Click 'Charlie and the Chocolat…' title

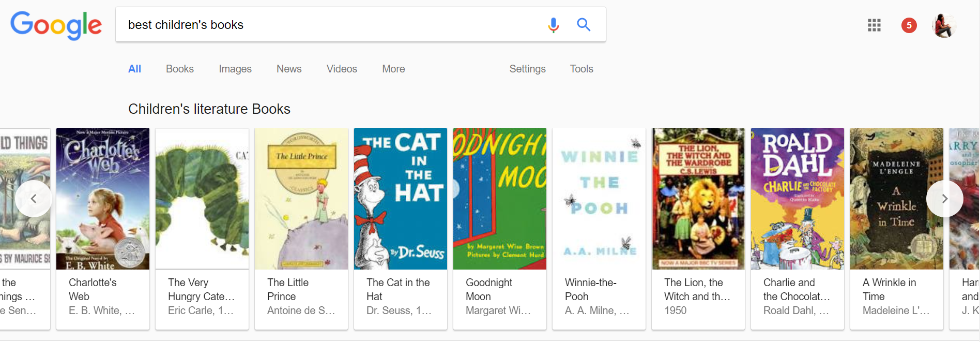click(x=797, y=289)
